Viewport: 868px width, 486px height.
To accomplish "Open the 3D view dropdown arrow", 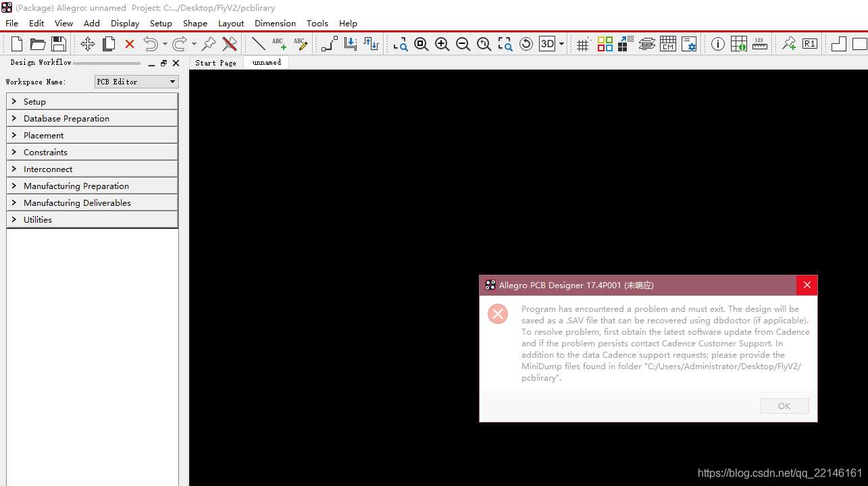I will 562,44.
